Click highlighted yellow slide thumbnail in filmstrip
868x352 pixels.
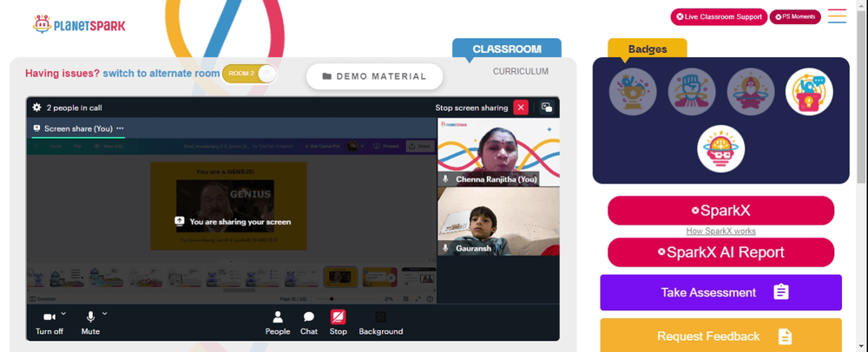(x=340, y=277)
